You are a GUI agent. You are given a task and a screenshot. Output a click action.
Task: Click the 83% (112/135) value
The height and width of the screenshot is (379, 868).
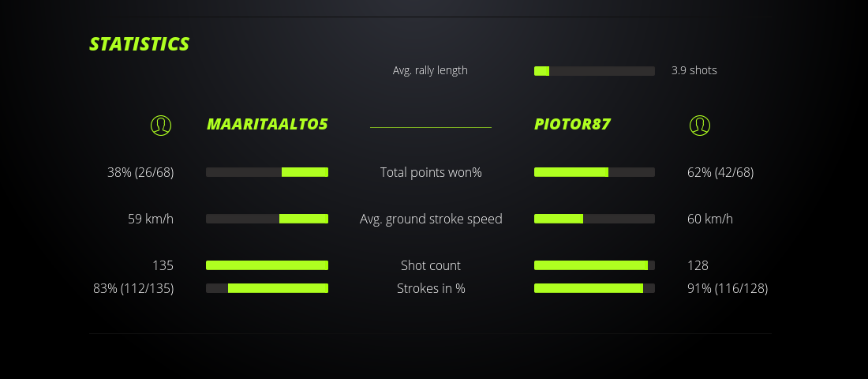(x=133, y=288)
